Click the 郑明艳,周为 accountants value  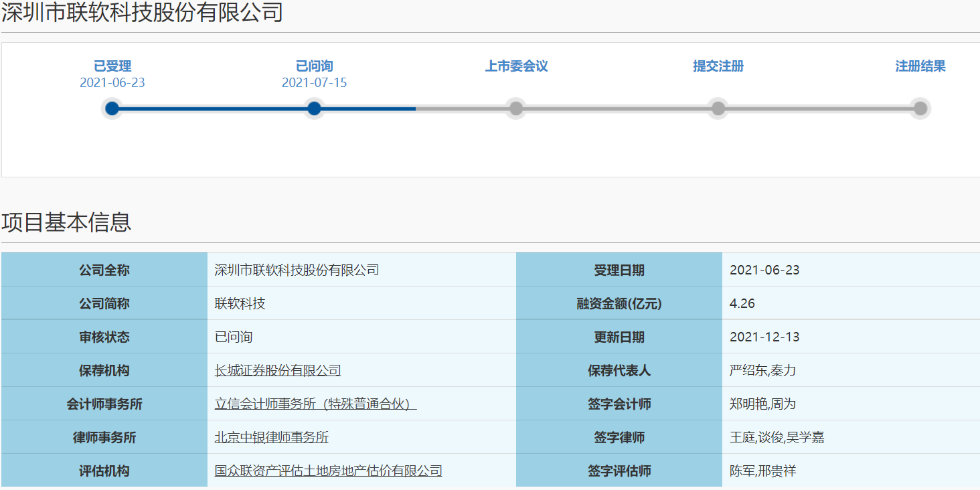tap(762, 404)
